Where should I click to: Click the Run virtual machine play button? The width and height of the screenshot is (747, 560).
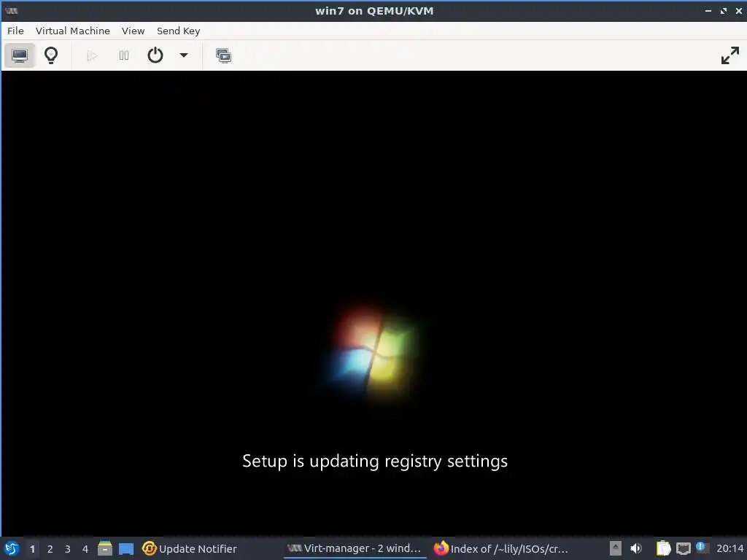(x=93, y=55)
